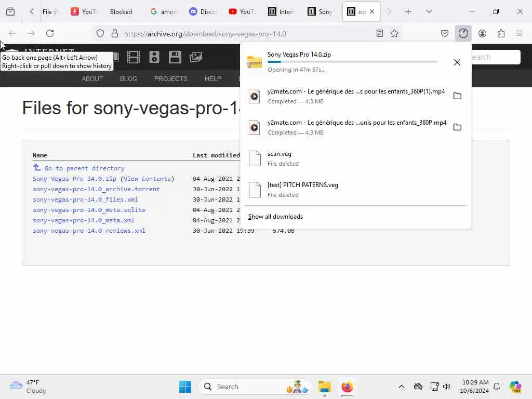
Task: Open File Explorer from the taskbar
Action: [324, 387]
